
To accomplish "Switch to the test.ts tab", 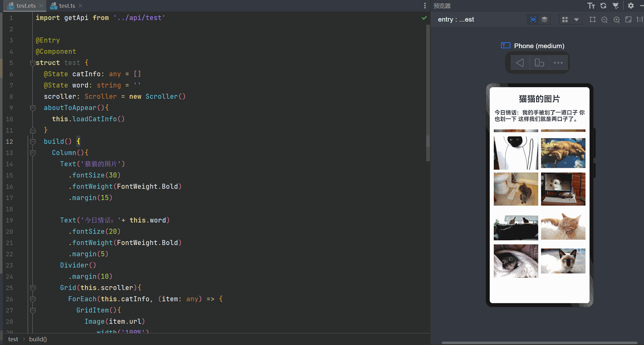I will pos(67,6).
